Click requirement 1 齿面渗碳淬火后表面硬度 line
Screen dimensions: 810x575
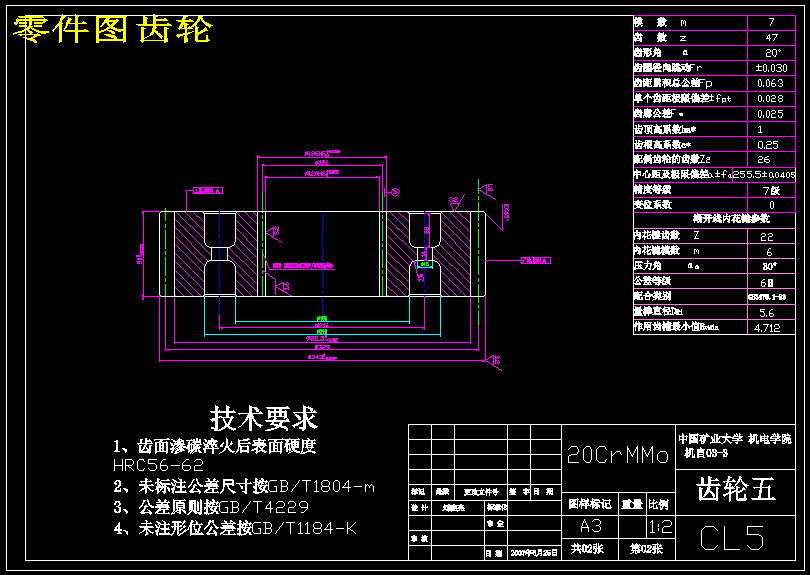click(x=215, y=446)
